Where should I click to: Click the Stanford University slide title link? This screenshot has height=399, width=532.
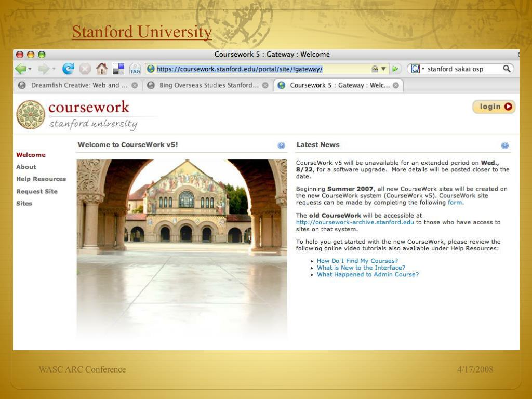click(x=142, y=32)
